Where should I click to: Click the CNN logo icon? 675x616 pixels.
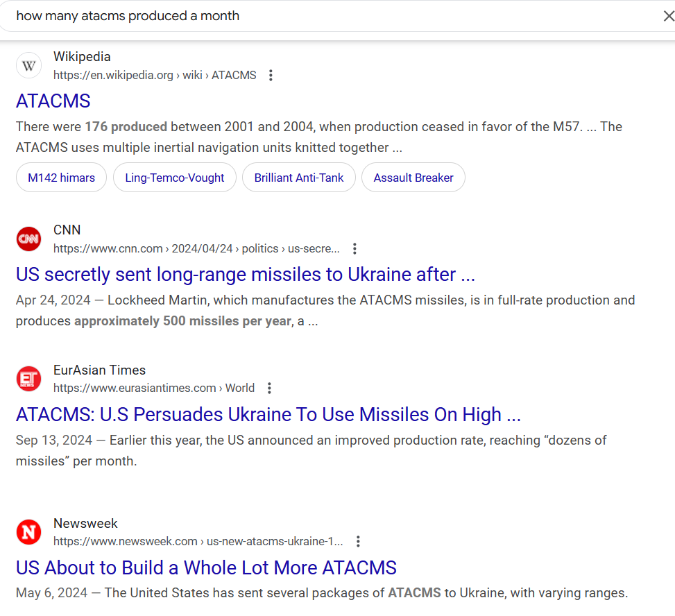(28, 239)
